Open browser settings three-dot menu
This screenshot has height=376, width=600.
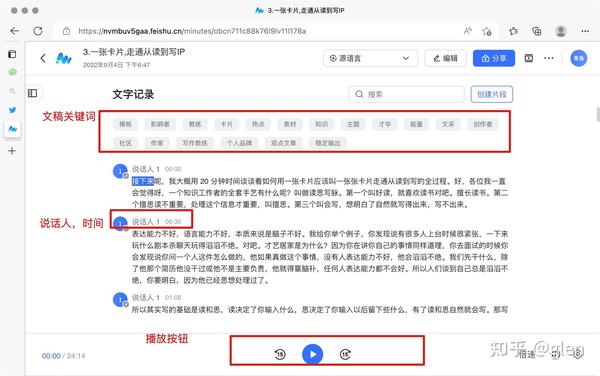pyautogui.click(x=585, y=31)
